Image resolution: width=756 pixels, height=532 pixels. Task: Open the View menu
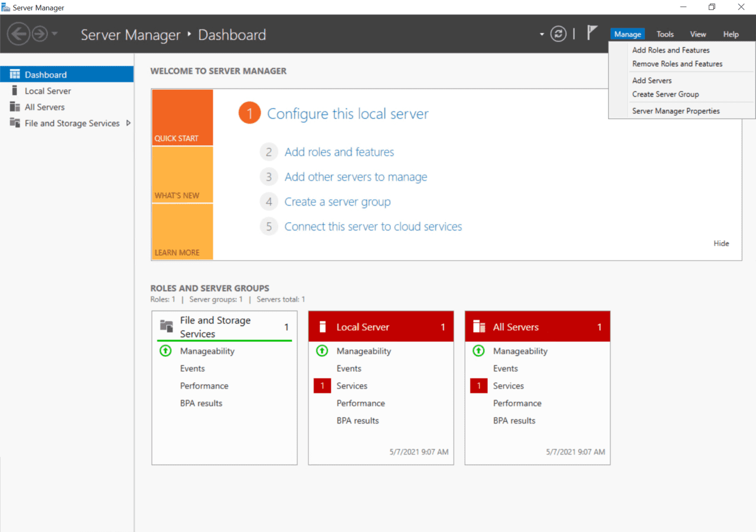(698, 34)
